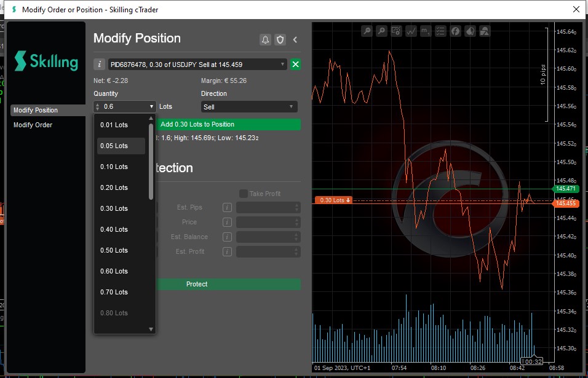Image resolution: width=588 pixels, height=378 pixels.
Task: Click the info icon next to Price
Action: click(227, 222)
